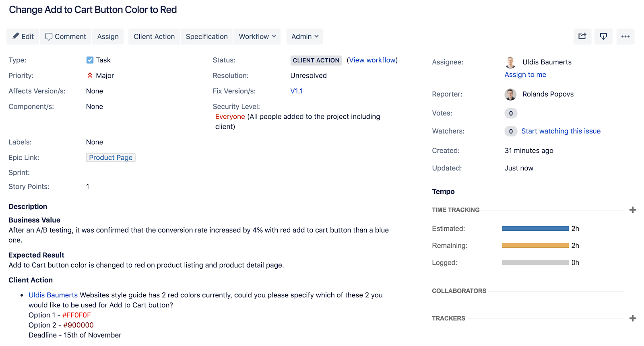Viewport: 644px width, 346px height.
Task: Click the Assign to me link
Action: [525, 75]
